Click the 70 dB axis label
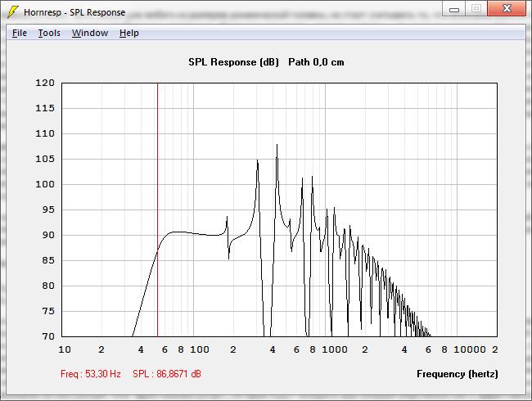The image size is (532, 401). pyautogui.click(x=48, y=336)
